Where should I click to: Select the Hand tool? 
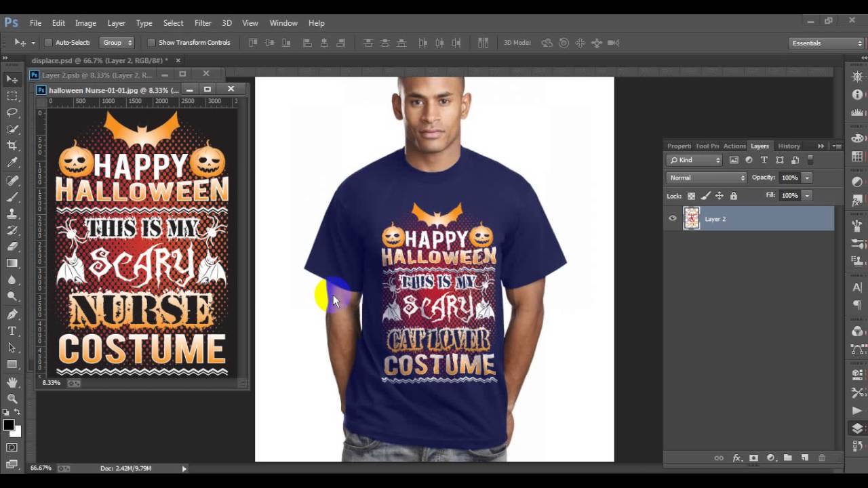12,382
